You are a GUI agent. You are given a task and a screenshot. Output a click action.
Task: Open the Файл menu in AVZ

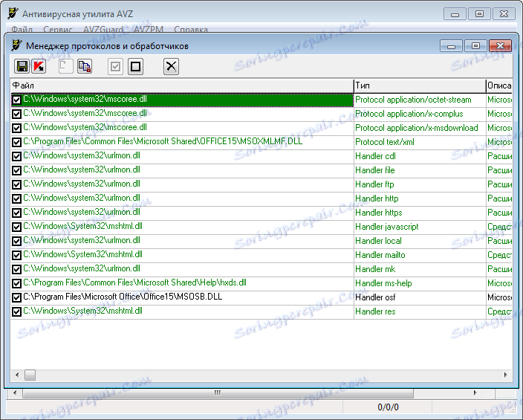[22, 30]
